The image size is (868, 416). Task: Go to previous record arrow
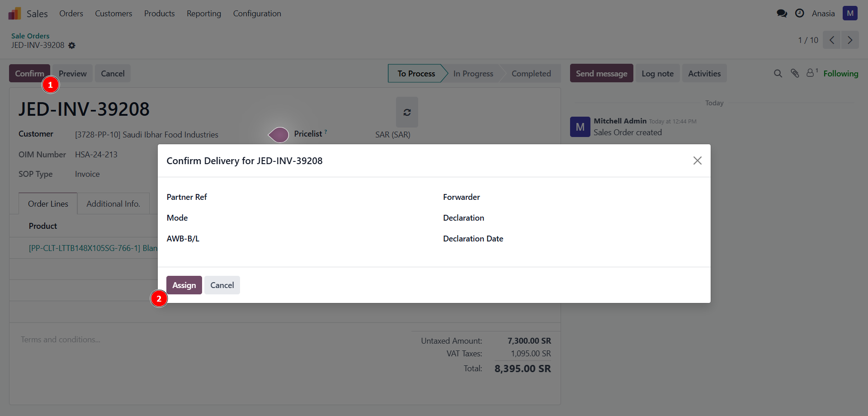[x=832, y=40]
